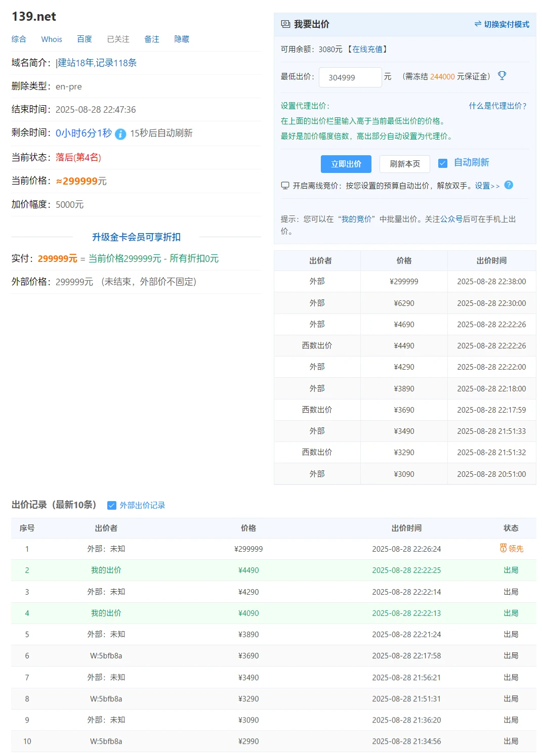Image resolution: width=542 pixels, height=756 pixels.
Task: Focus the 最低出价 price input field
Action: [x=350, y=77]
